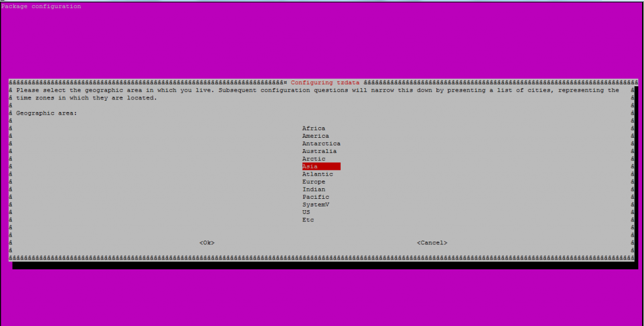This screenshot has height=326, width=644.
Task: Click the Configuring tzdata dialog title
Action: [x=325, y=82]
